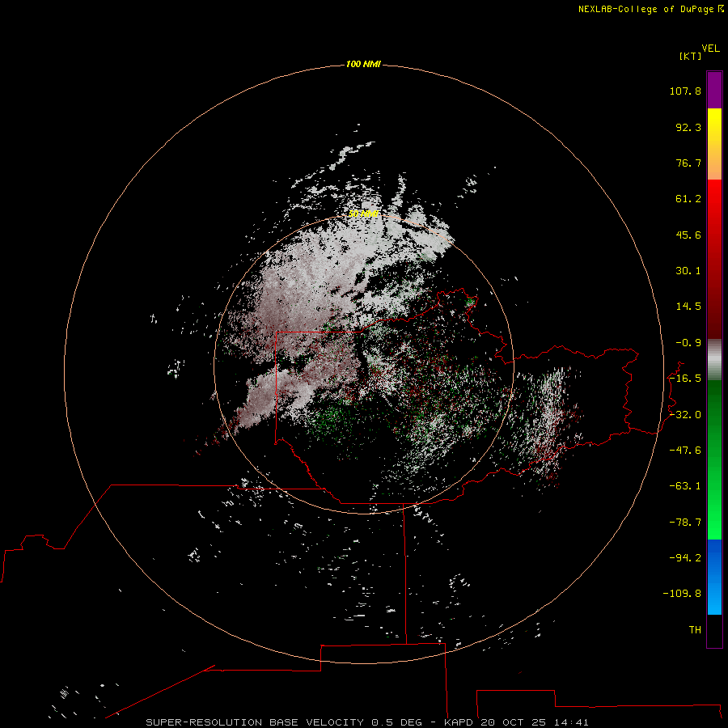Click the 100 NMI range ring label
This screenshot has width=728, height=728.
pyautogui.click(x=363, y=64)
